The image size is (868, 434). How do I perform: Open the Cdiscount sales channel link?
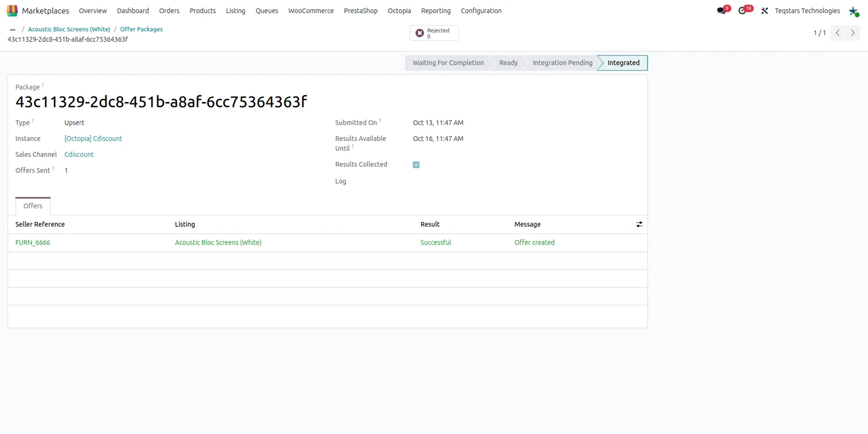79,155
